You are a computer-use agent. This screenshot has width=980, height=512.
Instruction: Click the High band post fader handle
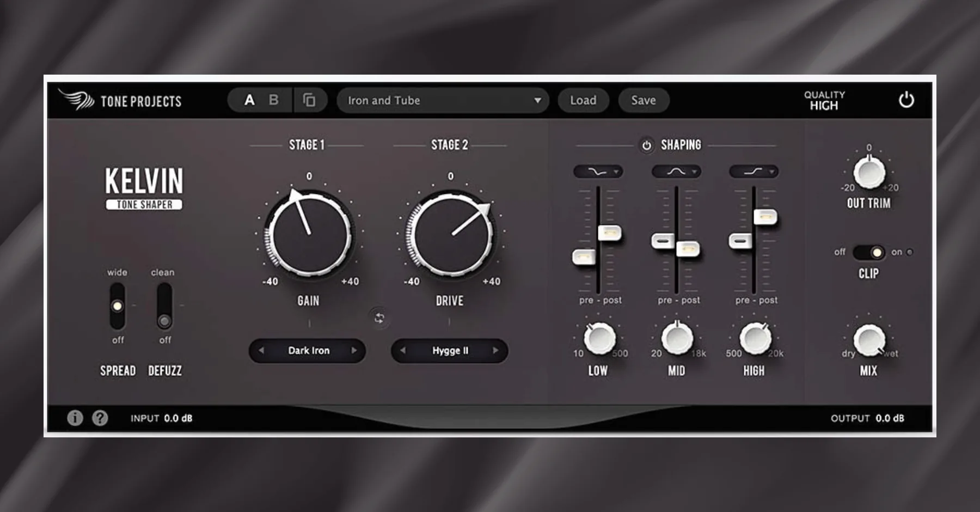[x=765, y=217]
